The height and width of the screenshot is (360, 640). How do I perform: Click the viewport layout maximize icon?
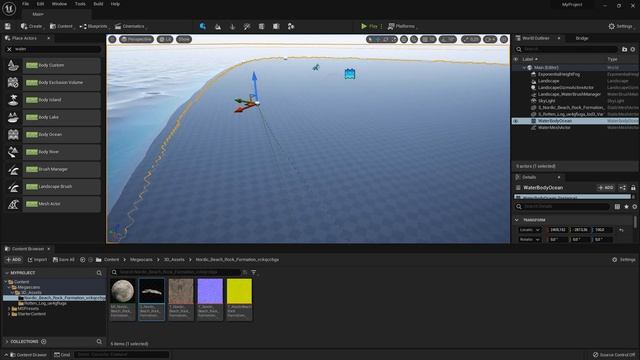[x=504, y=39]
